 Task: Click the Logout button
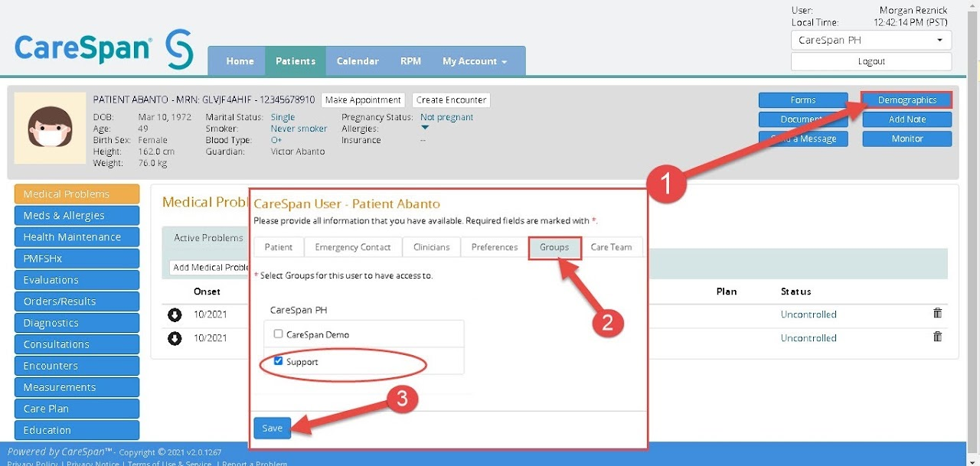[871, 61]
